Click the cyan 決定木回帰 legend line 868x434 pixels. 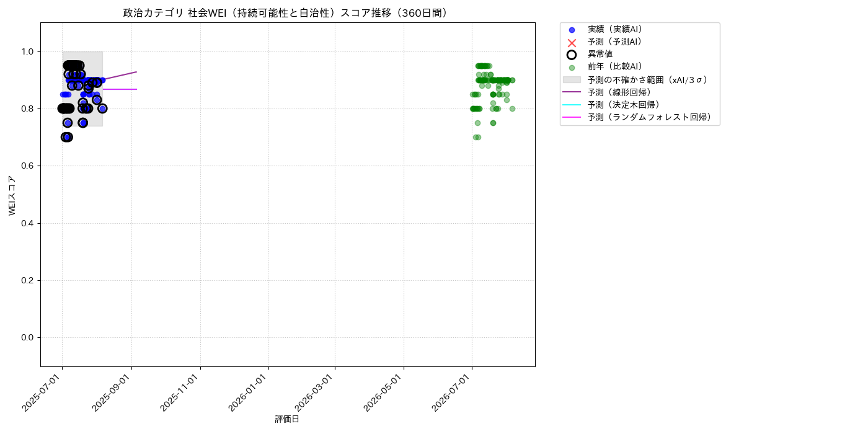point(572,105)
